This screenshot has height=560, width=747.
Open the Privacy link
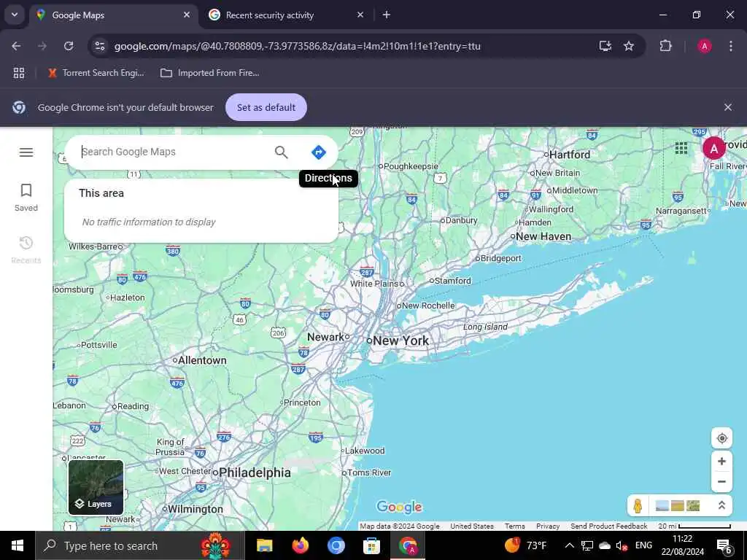548,526
